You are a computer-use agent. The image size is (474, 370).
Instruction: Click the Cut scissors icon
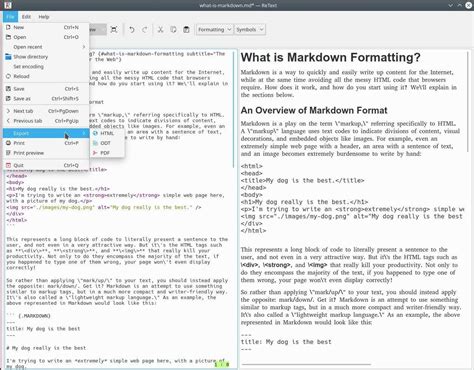160,30
